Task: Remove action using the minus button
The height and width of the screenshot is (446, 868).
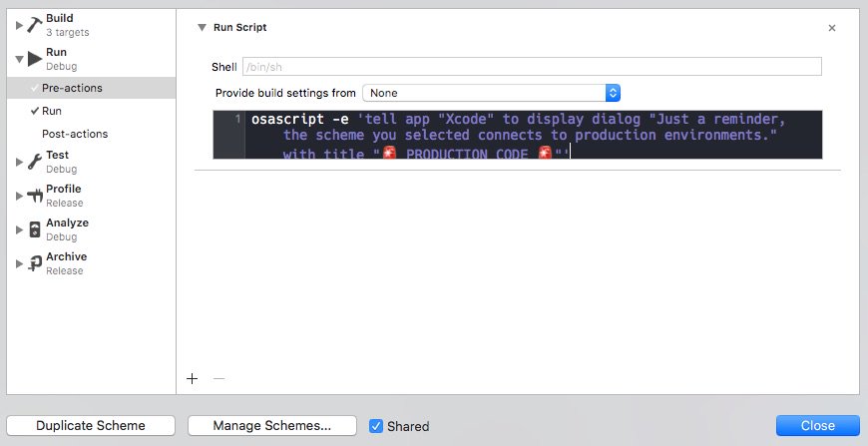Action: pyautogui.click(x=219, y=378)
